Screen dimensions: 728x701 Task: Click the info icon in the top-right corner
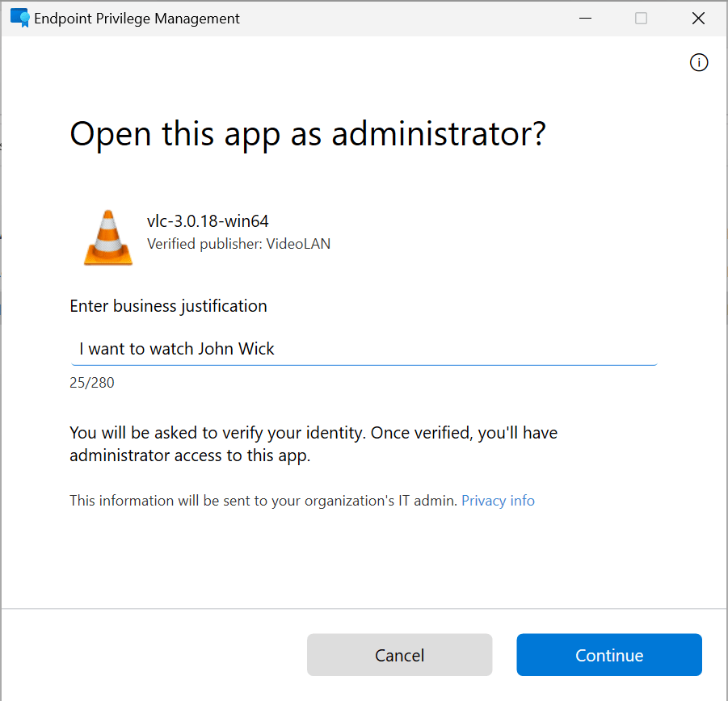pos(699,63)
